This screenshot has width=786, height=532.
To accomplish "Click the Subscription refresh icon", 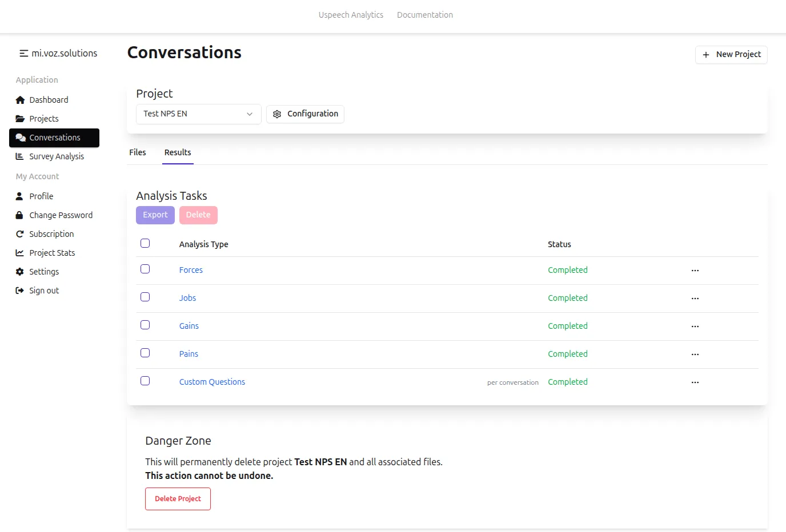I will click(20, 234).
